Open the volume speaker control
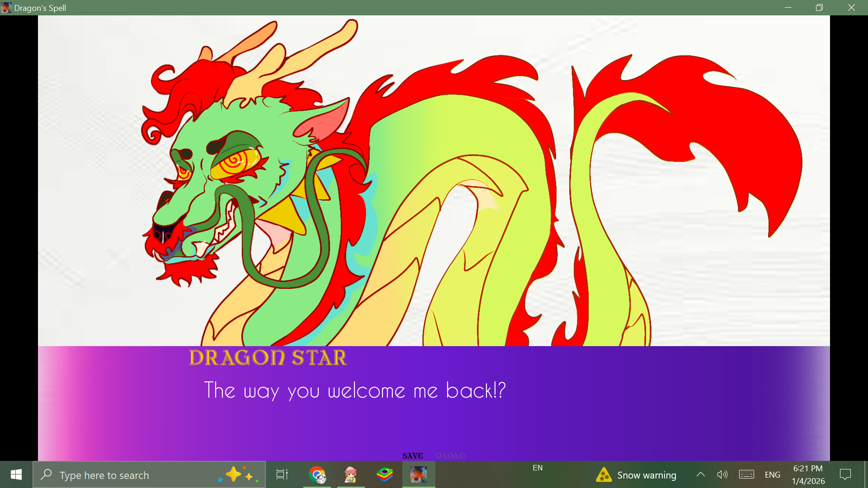Image resolution: width=868 pixels, height=488 pixels. click(x=722, y=474)
